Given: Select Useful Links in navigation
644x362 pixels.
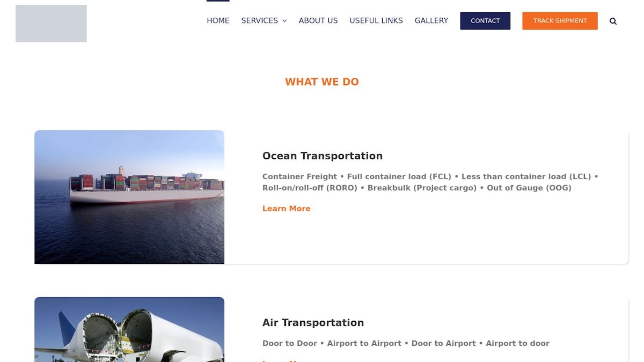Looking at the screenshot, I should point(376,21).
